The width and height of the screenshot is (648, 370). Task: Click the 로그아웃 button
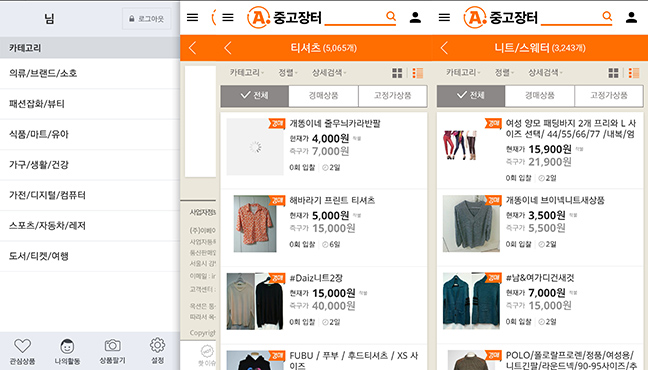(x=147, y=19)
